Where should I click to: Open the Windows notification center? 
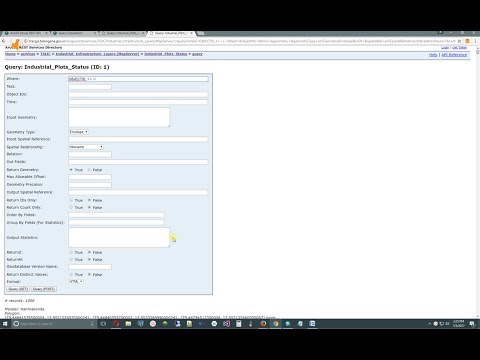click(472, 324)
